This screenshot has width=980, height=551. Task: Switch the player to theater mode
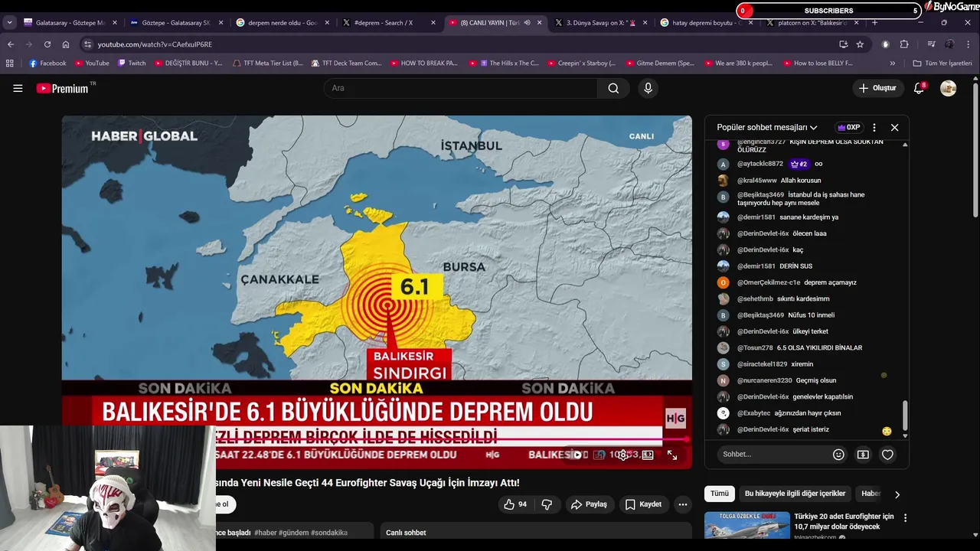pyautogui.click(x=648, y=455)
